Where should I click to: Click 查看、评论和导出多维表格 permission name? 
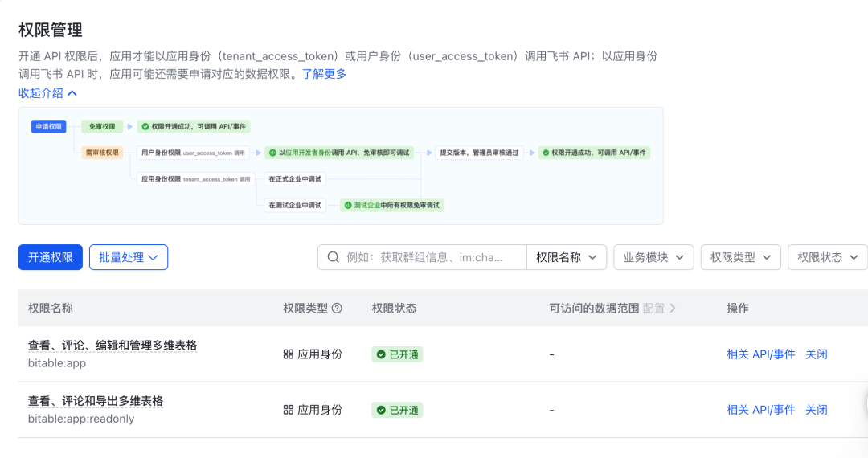tap(96, 401)
